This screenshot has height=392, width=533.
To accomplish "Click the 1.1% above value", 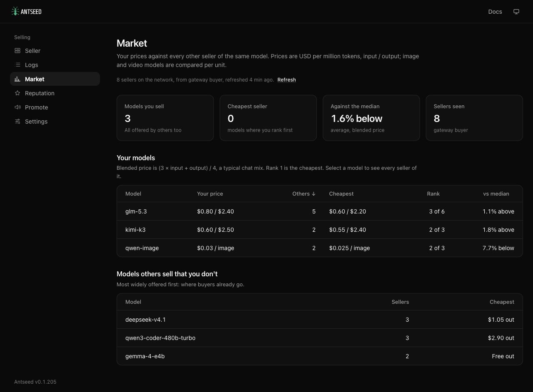I will [498, 211].
